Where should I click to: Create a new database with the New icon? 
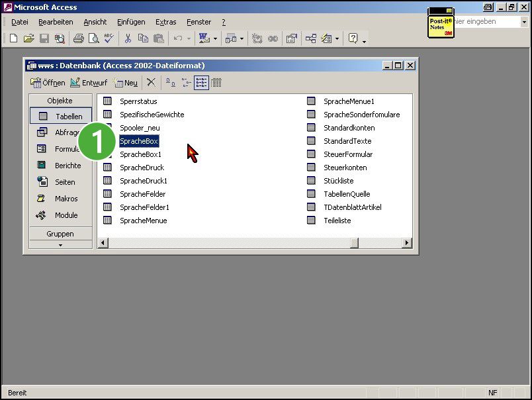tap(14, 38)
